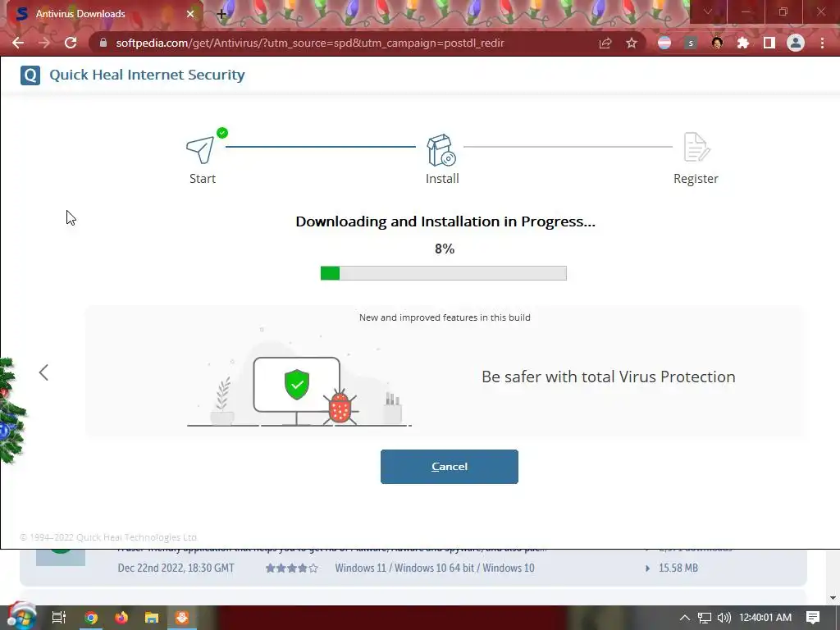Open the Chrome three-dot menu
The width and height of the screenshot is (840, 630).
click(822, 43)
